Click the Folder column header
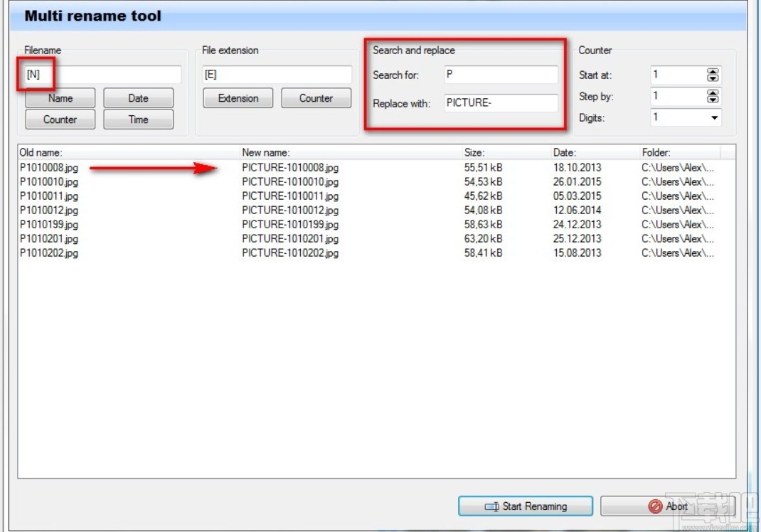Screen dimensions: 761x532 coord(680,152)
